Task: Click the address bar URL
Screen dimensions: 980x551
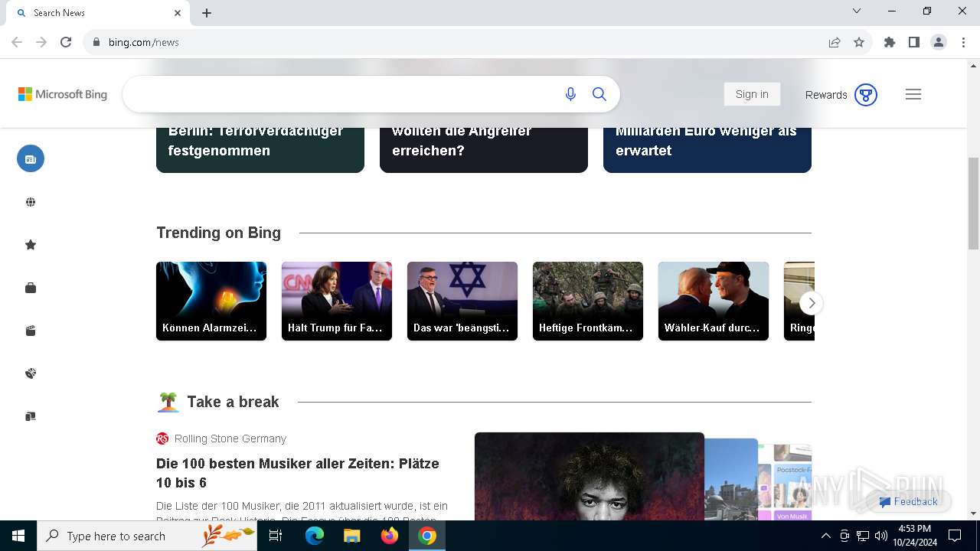Action: point(144,42)
